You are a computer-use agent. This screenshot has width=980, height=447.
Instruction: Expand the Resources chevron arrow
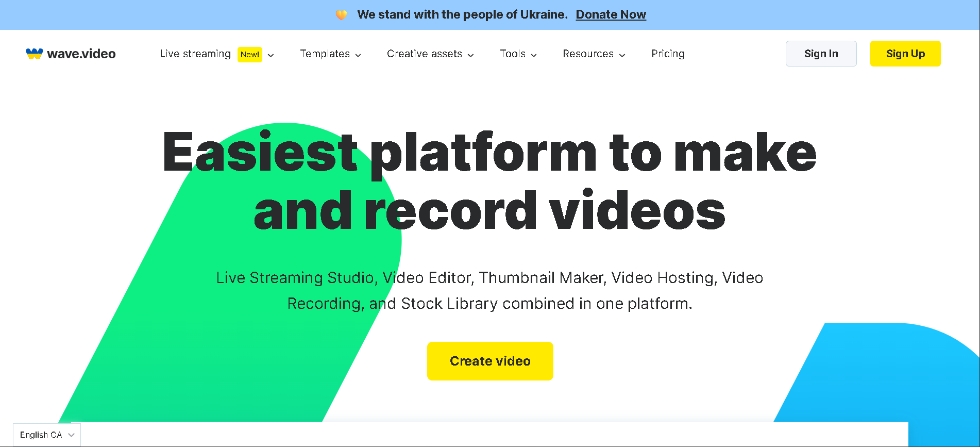coord(622,55)
